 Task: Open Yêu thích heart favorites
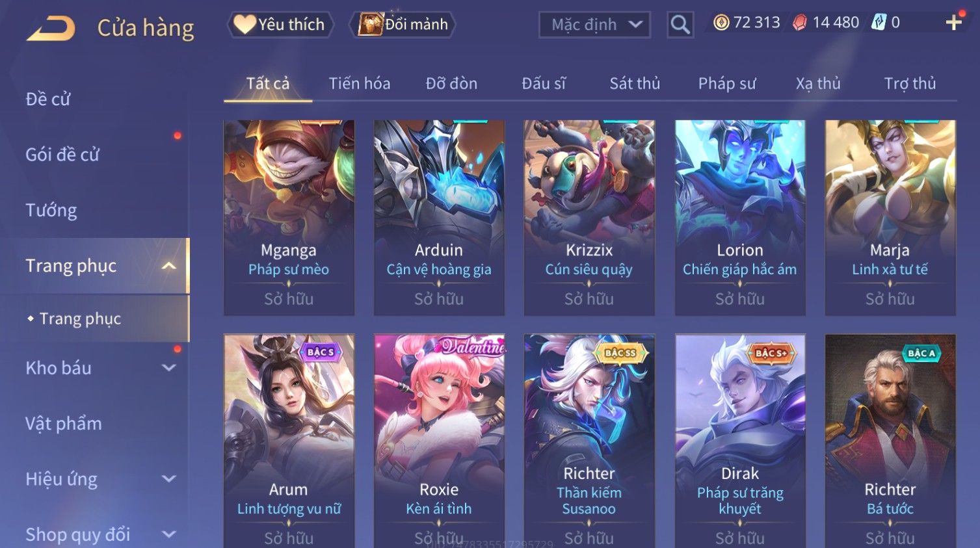(x=280, y=25)
